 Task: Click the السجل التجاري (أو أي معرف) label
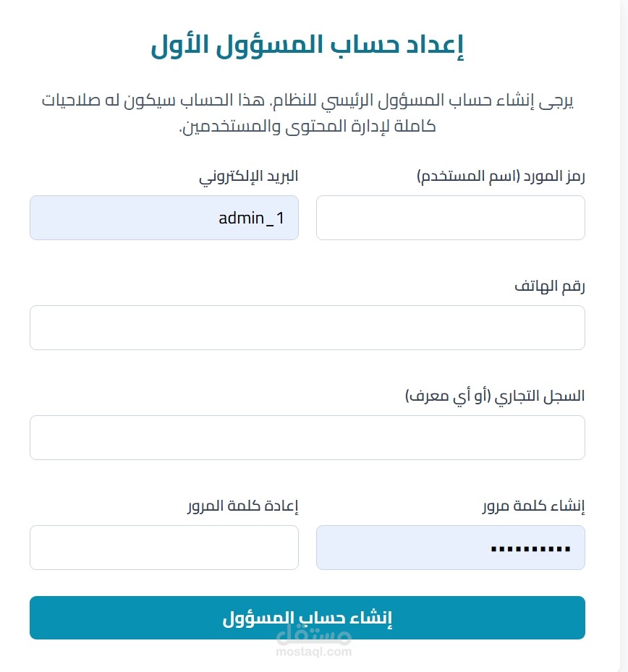[x=495, y=396]
